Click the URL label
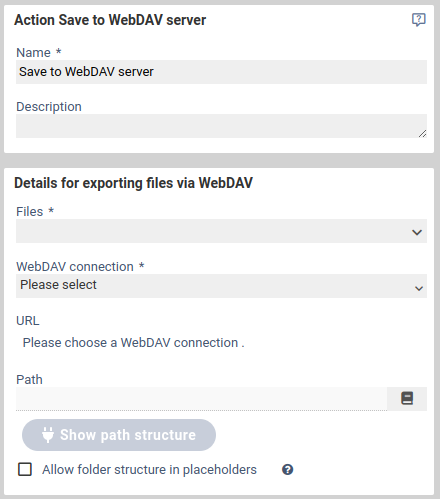Image resolution: width=440 pixels, height=499 pixels. 28,320
